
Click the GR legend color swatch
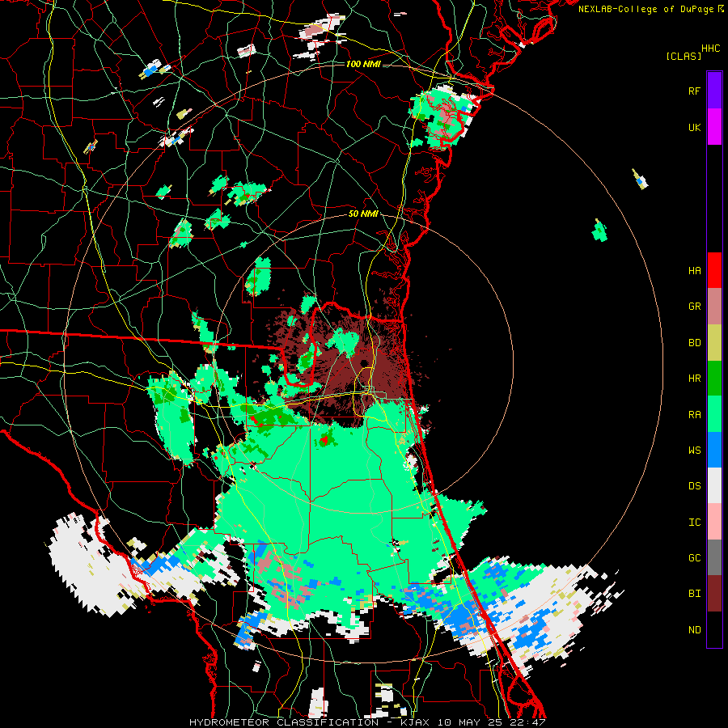pyautogui.click(x=714, y=307)
